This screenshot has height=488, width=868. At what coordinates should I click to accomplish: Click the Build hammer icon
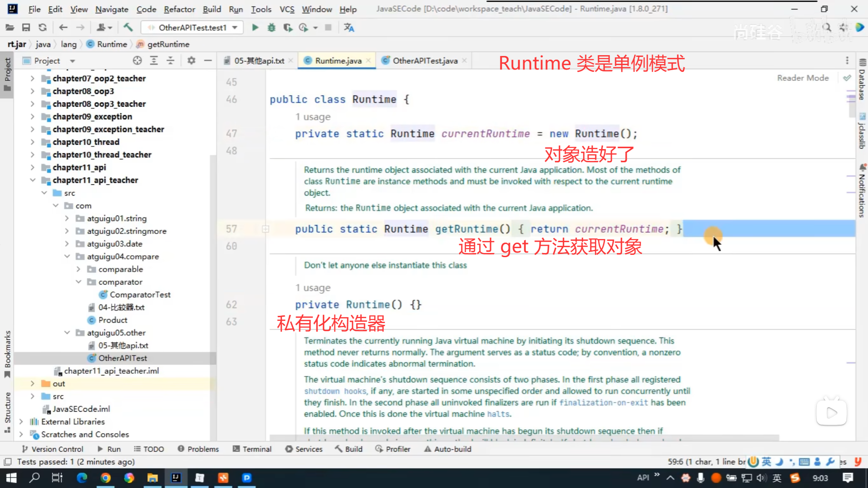(x=128, y=28)
